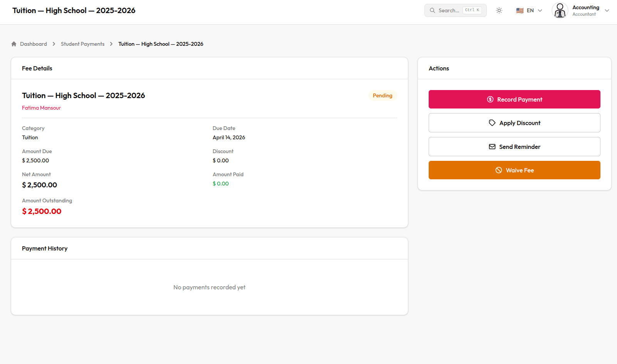Click the Discount value $ 0.00
The image size is (617, 364).
click(x=221, y=160)
